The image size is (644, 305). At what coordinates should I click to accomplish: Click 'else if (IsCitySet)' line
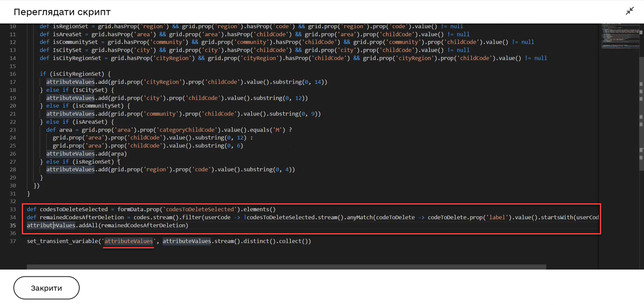coord(77,90)
